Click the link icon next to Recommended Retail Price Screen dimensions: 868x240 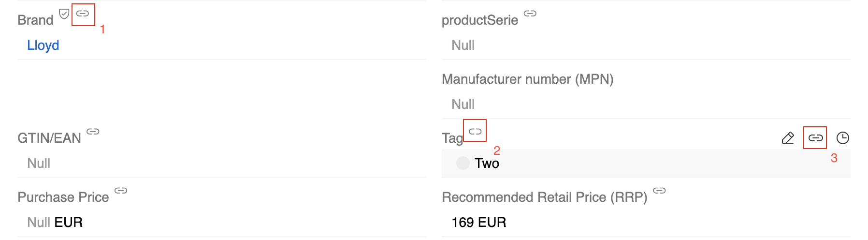pos(659,191)
